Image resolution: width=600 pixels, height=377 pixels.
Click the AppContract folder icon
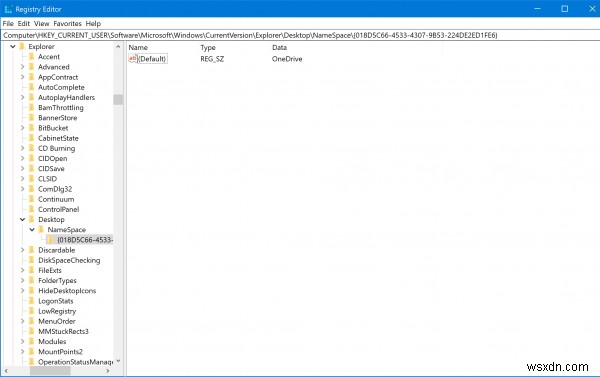32,77
